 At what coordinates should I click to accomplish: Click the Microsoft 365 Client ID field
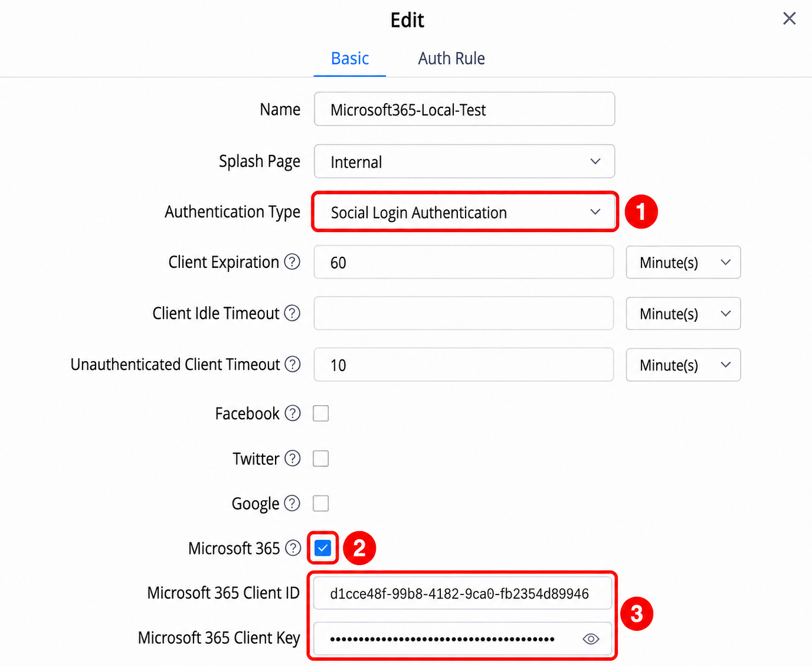coord(463,593)
